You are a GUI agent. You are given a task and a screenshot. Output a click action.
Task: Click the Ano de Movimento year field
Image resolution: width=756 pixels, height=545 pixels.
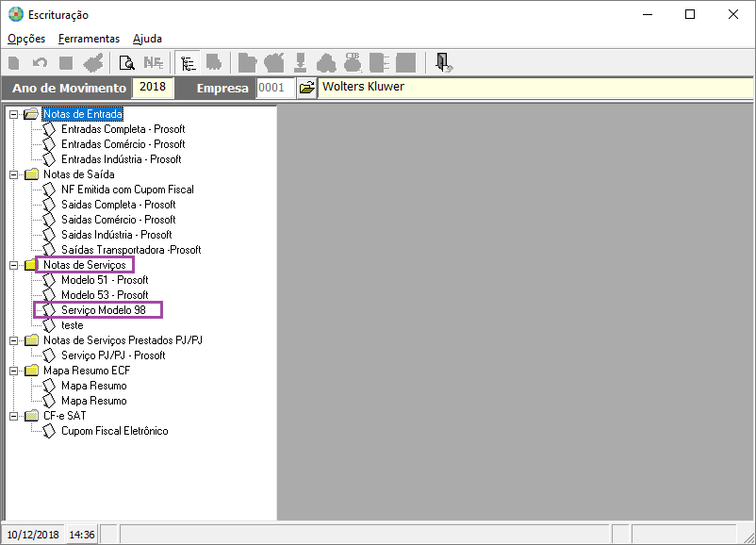(x=151, y=88)
